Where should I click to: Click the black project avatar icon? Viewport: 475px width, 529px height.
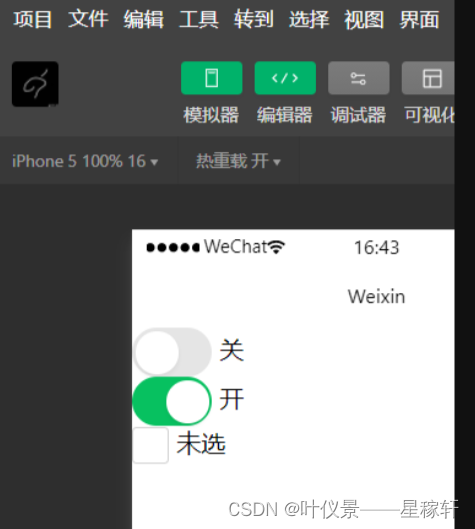[35, 84]
